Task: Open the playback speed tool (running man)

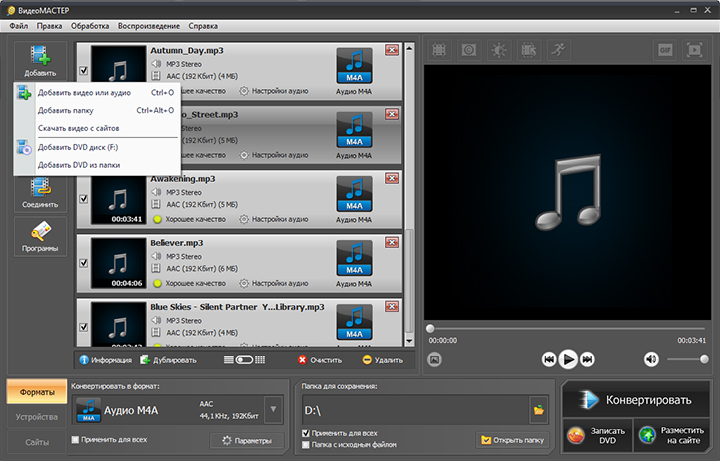Action: click(x=558, y=50)
